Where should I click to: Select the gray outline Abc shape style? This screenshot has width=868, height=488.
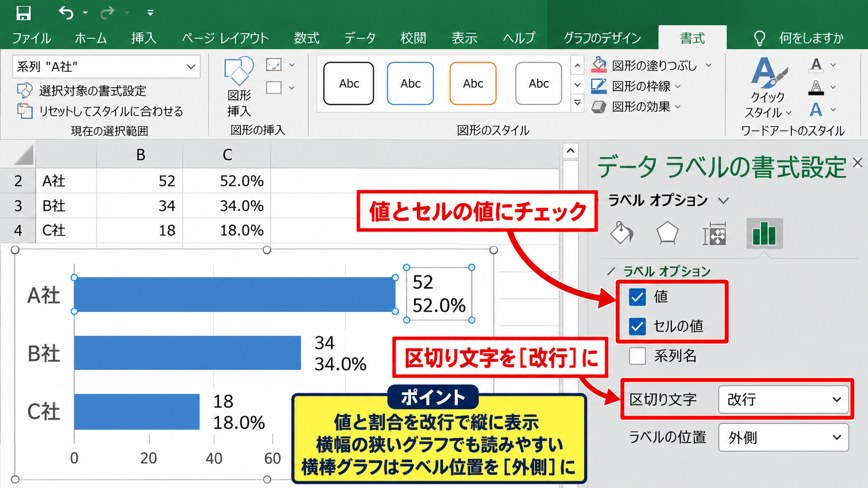tap(539, 84)
